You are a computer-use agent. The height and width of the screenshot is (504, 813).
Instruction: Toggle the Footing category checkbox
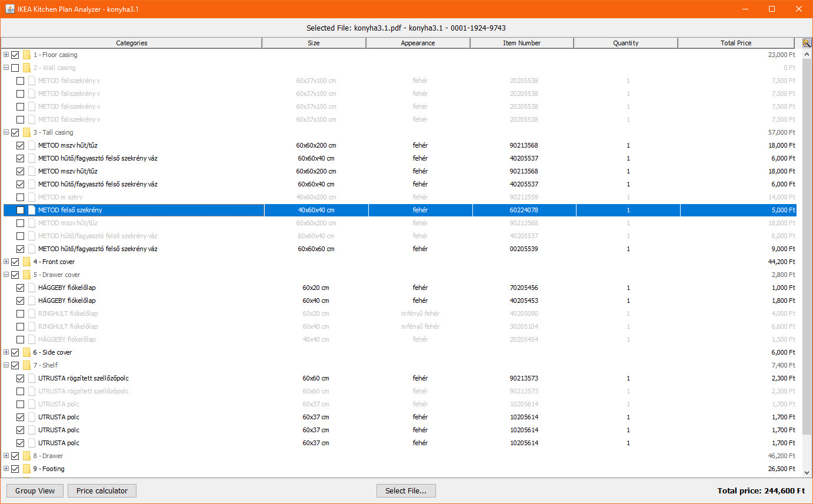15,469
